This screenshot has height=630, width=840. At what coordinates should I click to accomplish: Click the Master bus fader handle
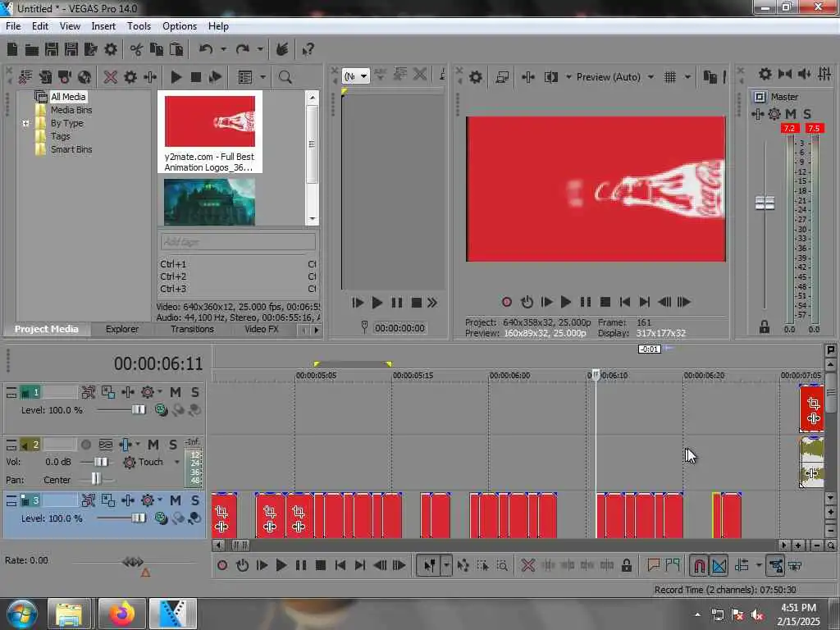point(765,203)
